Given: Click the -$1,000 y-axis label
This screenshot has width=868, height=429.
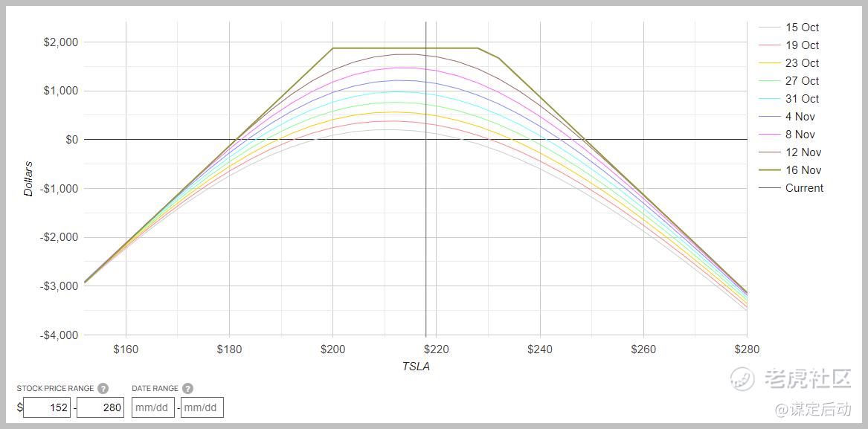Looking at the screenshot, I should tap(59, 188).
